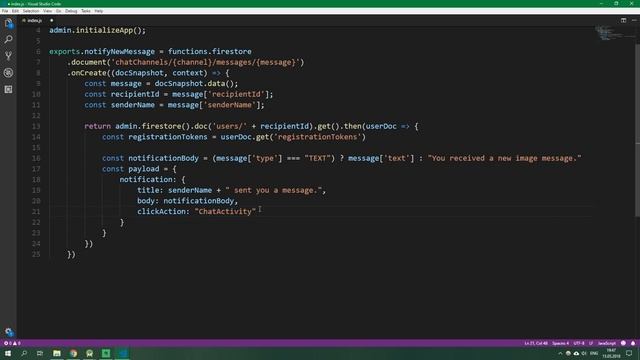
Task: Open the Debug view in activity bar
Action: 8,73
